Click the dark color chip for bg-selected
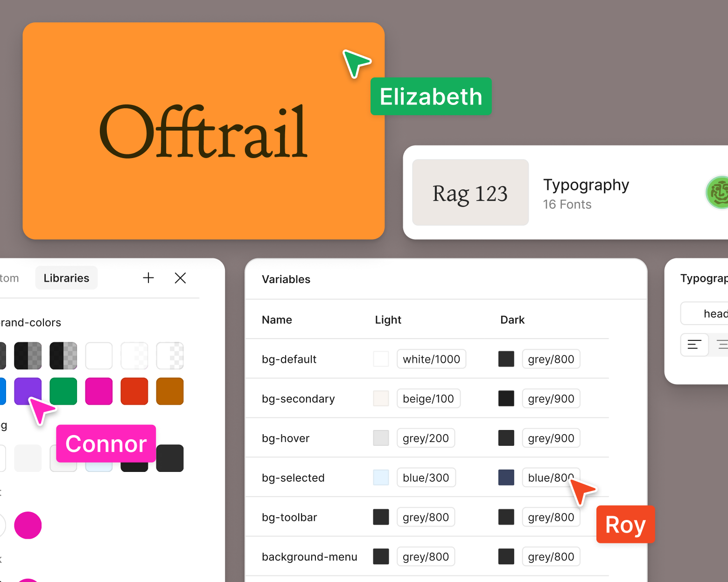Viewport: 728px width, 582px height. coord(506,478)
